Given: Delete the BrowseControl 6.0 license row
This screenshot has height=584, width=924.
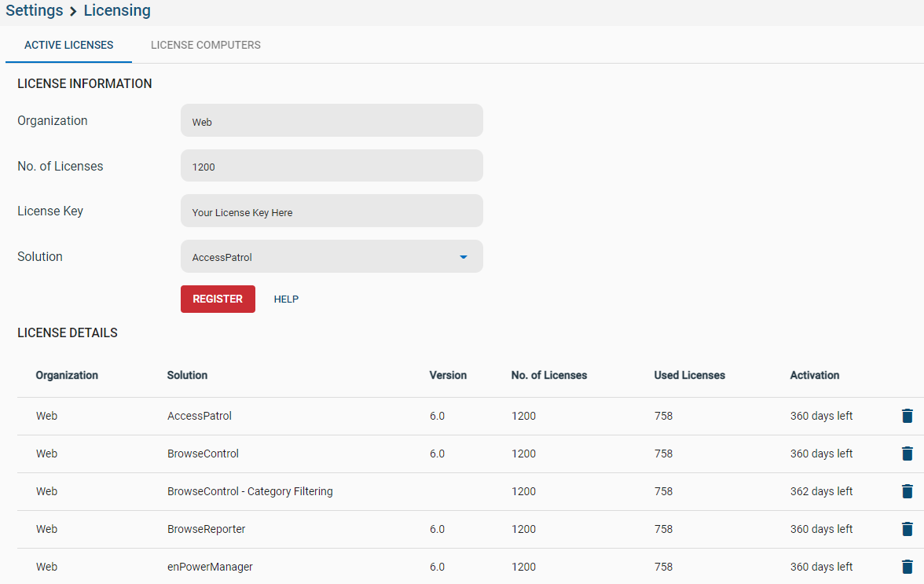Looking at the screenshot, I should pyautogui.click(x=907, y=454).
